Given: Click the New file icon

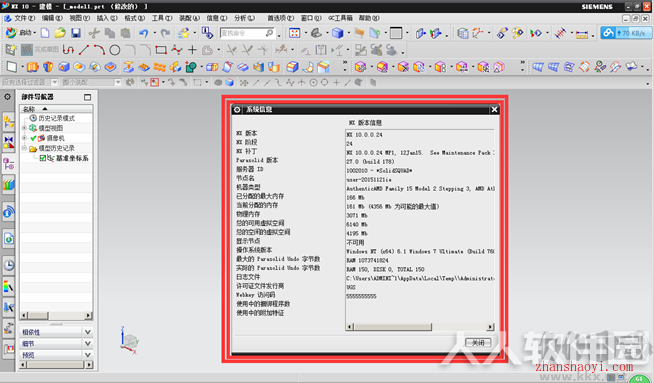Looking at the screenshot, I should (45, 33).
